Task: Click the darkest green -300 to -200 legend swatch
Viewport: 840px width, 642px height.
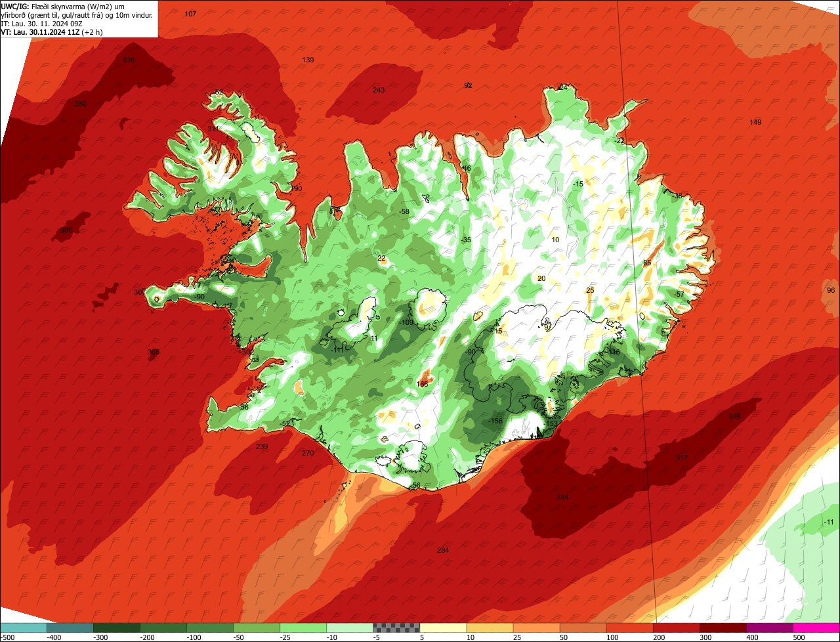Action: 117,628
